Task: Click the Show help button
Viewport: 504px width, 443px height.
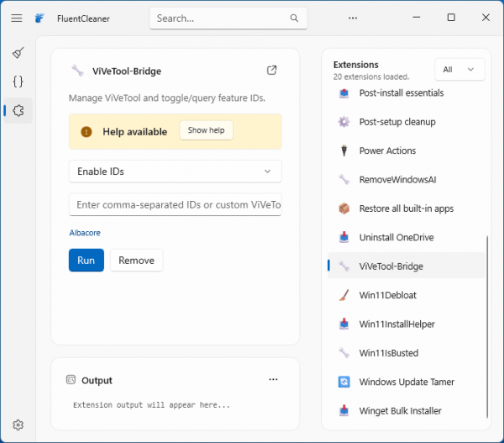Action: pyautogui.click(x=206, y=130)
